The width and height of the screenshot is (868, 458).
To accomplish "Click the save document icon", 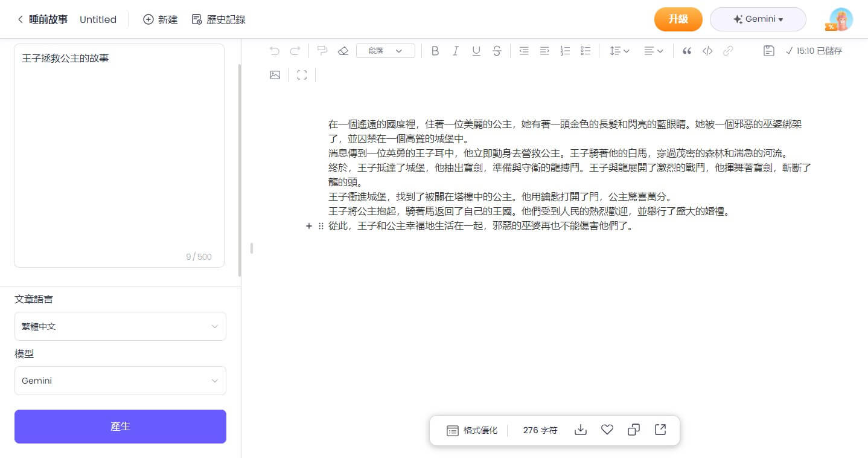I will click(x=768, y=51).
